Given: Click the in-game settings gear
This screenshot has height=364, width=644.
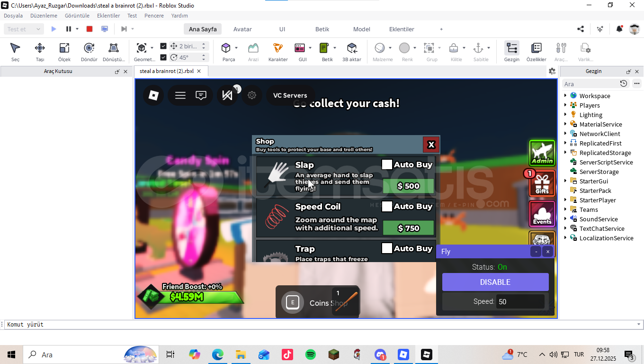Looking at the screenshot, I should (x=252, y=95).
